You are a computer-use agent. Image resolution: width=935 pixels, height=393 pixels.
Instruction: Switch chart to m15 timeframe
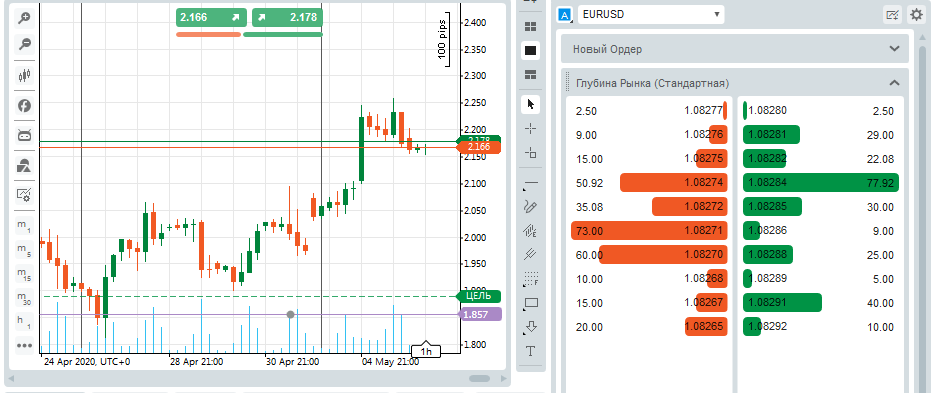coord(24,273)
